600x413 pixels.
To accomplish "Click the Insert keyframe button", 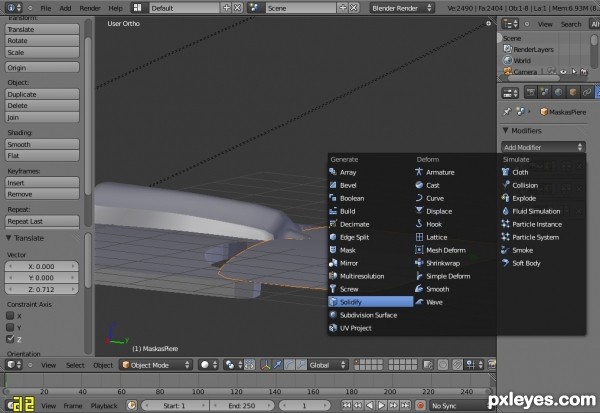I will [42, 183].
